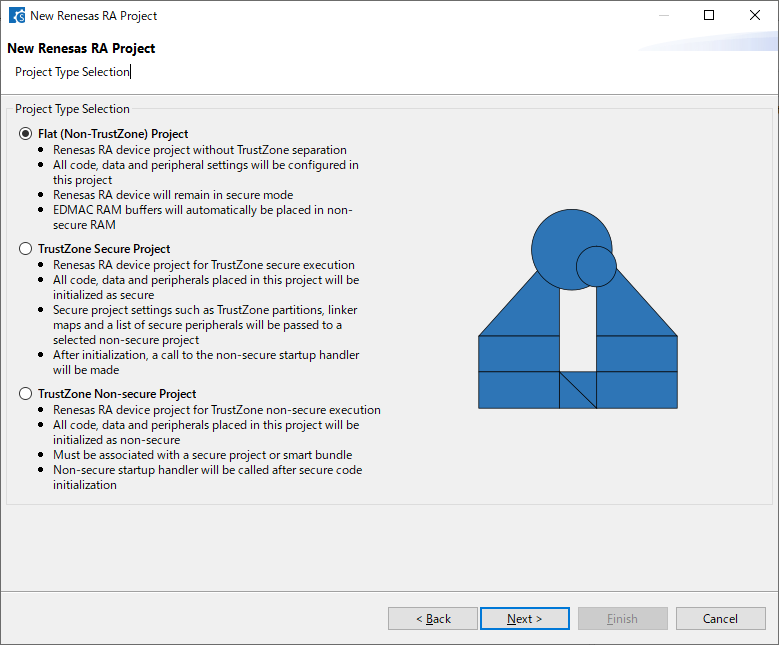Select Flat (Non-TrustZone) Project option
Image resolution: width=779 pixels, height=645 pixels.
point(26,134)
